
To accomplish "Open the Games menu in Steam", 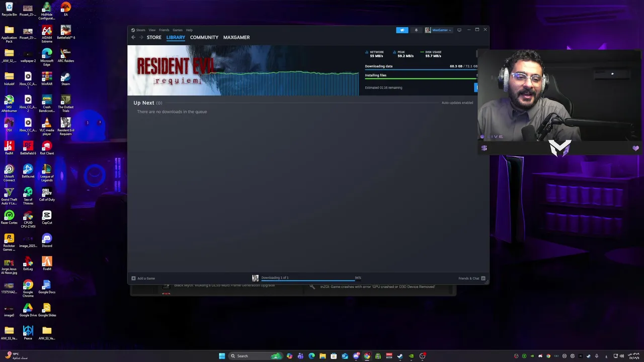I will tap(178, 30).
